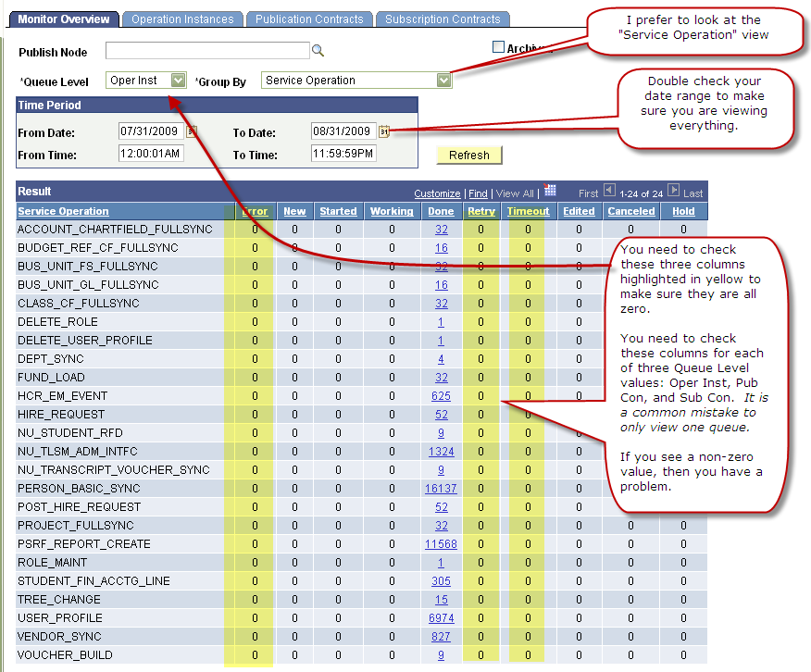Click the Refresh button
811x672 pixels.
(469, 156)
